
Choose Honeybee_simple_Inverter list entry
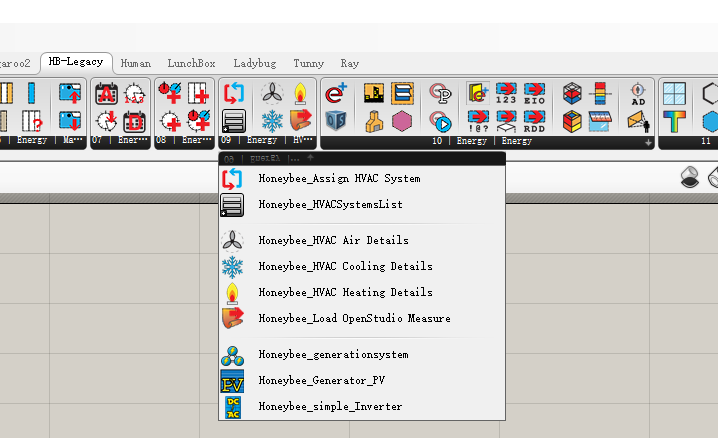pyautogui.click(x=362, y=407)
